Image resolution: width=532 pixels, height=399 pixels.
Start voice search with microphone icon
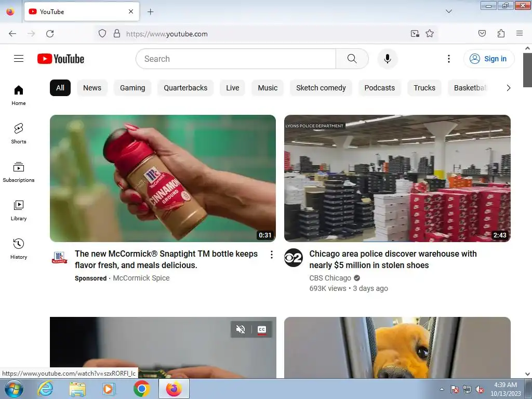387,59
